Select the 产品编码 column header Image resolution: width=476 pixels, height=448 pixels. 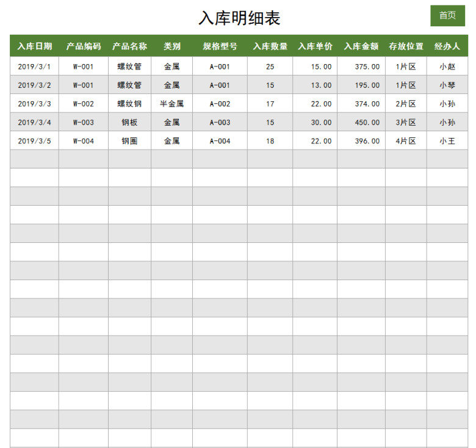click(84, 46)
